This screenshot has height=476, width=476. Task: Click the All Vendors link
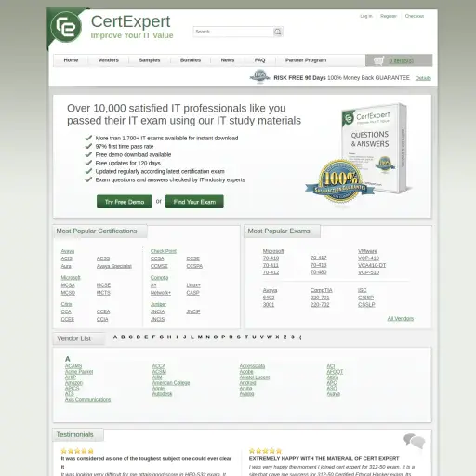[x=401, y=318]
